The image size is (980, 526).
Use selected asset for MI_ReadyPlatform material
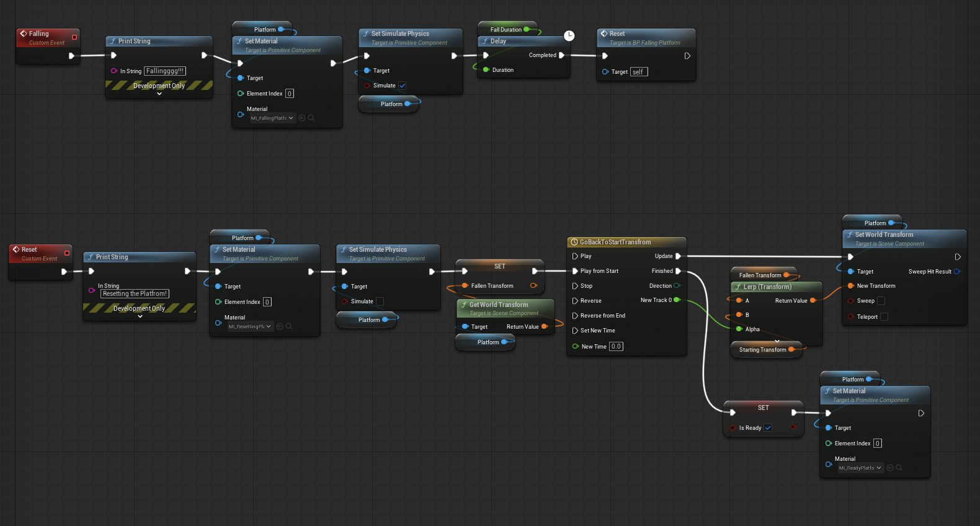click(x=890, y=468)
